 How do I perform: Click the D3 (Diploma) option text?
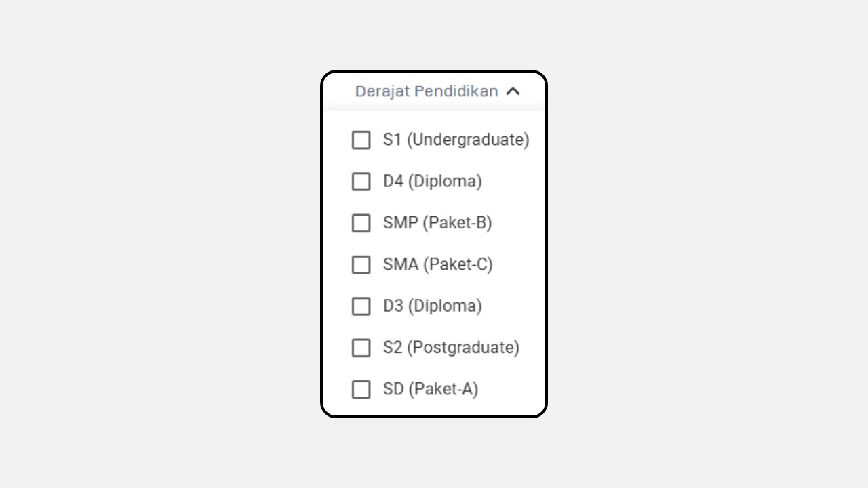432,306
